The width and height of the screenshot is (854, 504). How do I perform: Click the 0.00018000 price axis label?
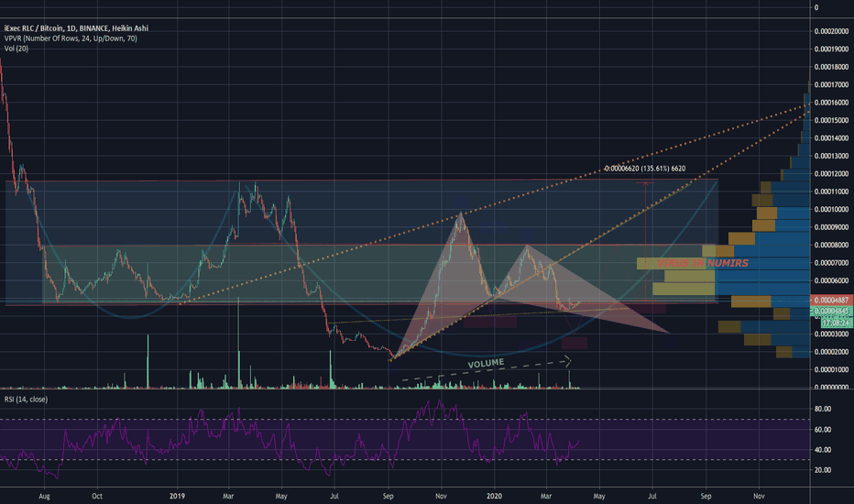[x=831, y=67]
